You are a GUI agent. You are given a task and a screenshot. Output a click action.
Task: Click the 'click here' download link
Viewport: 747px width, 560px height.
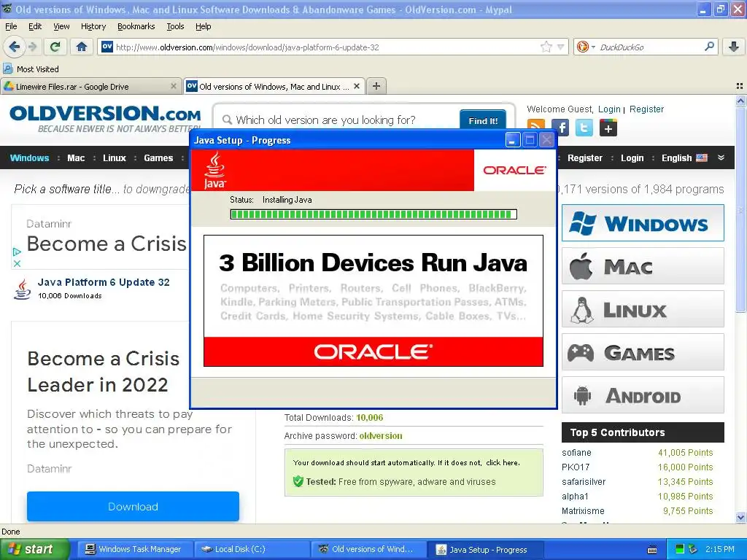[502, 462]
